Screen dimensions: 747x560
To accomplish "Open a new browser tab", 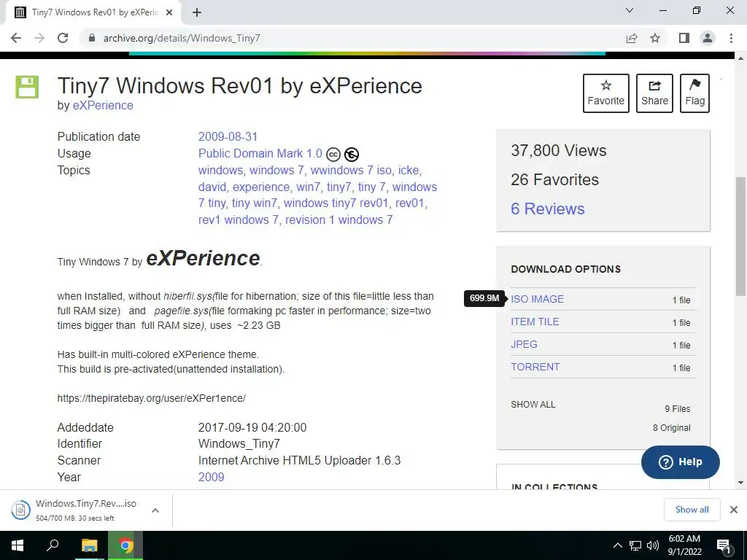I will (197, 13).
